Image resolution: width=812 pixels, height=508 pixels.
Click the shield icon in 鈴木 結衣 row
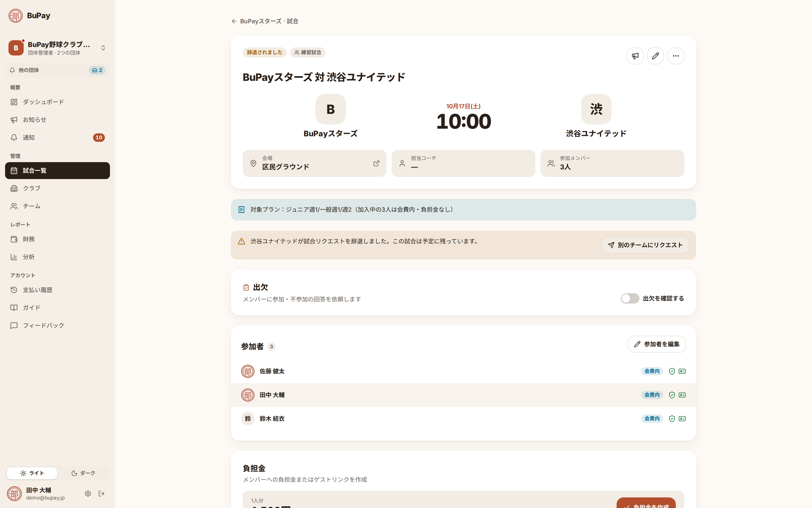coord(672,419)
